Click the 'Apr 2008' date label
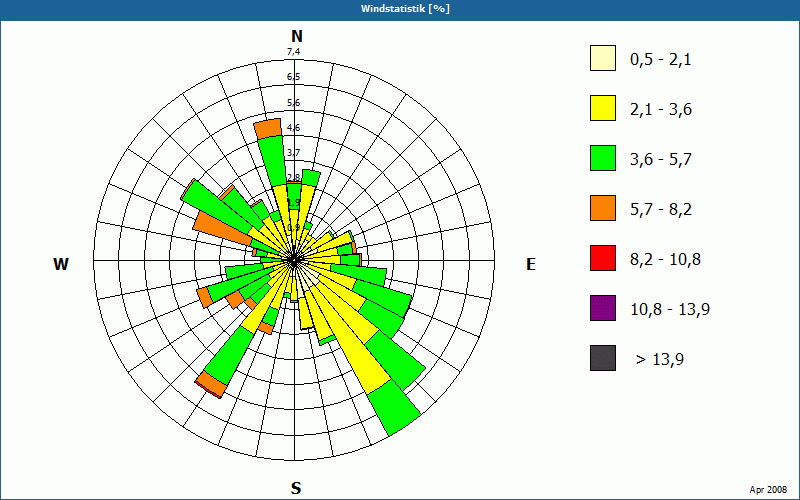Image resolution: width=800 pixels, height=500 pixels. 768,490
